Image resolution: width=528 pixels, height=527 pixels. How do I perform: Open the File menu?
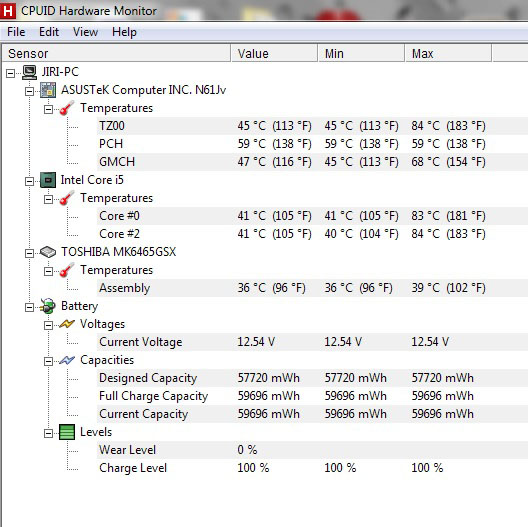(16, 32)
